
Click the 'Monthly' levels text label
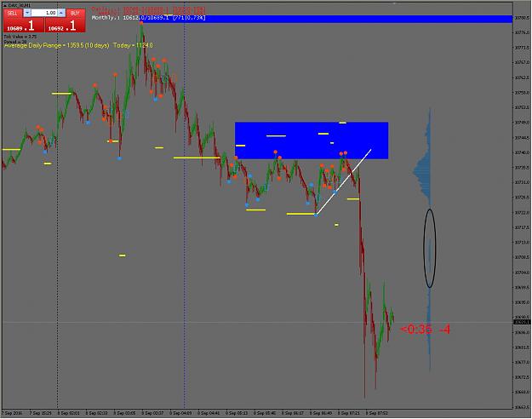[149, 18]
